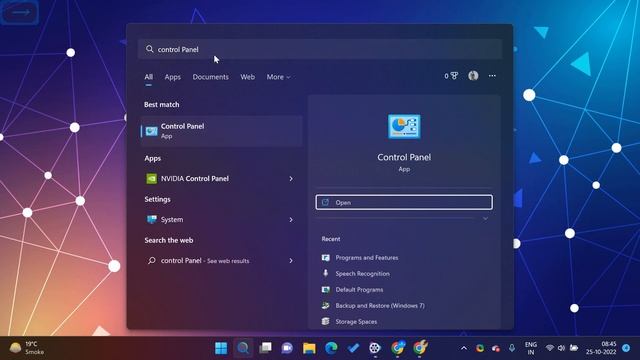Viewport: 640px width, 360px height.
Task: Click the large Control Panel preview icon
Action: click(x=404, y=127)
